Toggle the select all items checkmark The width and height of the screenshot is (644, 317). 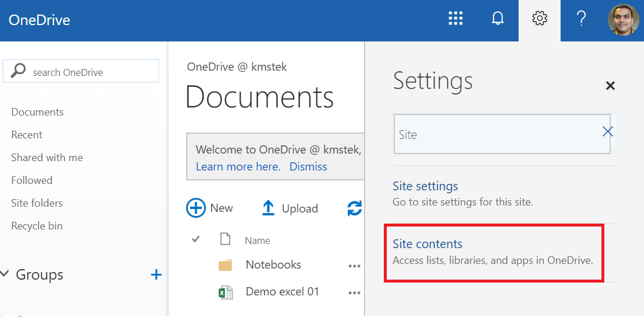[x=196, y=239]
